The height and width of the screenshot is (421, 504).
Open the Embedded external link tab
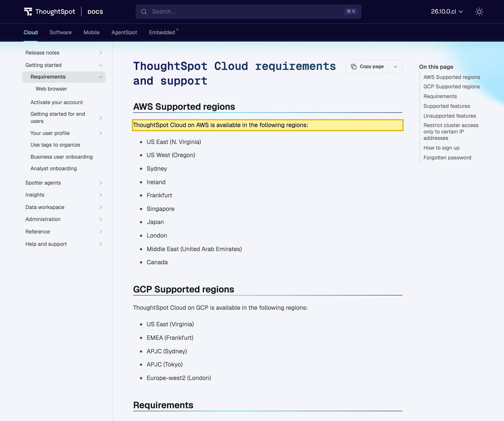coord(163,32)
